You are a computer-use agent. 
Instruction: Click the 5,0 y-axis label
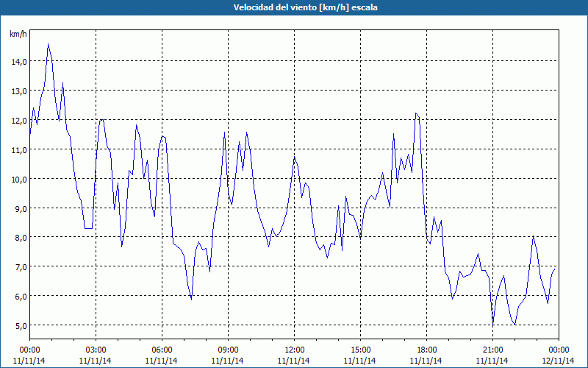click(21, 325)
